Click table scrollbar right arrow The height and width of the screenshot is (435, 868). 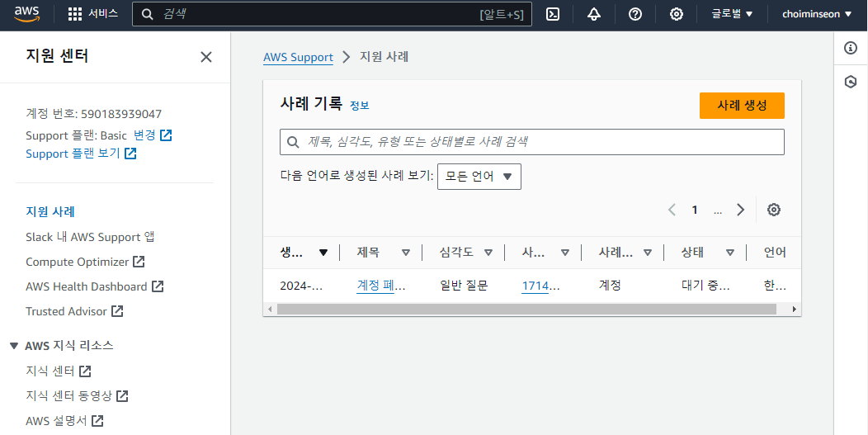pyautogui.click(x=795, y=310)
